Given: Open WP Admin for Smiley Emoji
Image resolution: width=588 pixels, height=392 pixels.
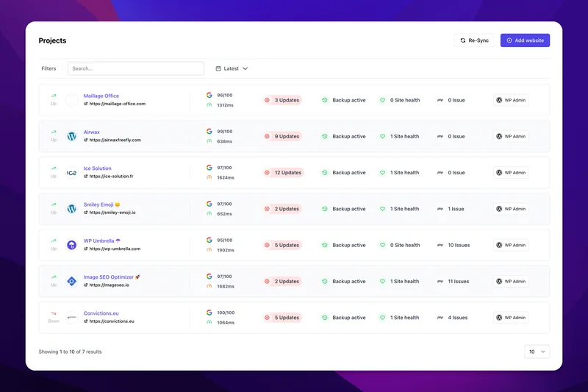Looking at the screenshot, I should pos(511,209).
